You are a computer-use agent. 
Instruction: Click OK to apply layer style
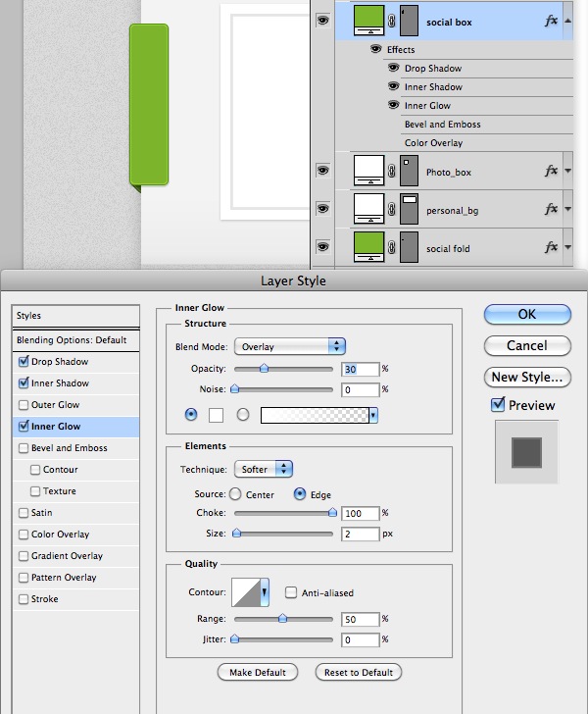point(527,314)
